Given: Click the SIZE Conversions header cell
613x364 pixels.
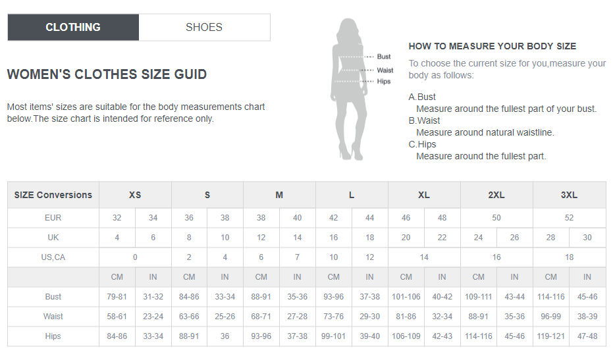Looking at the screenshot, I should point(53,195).
